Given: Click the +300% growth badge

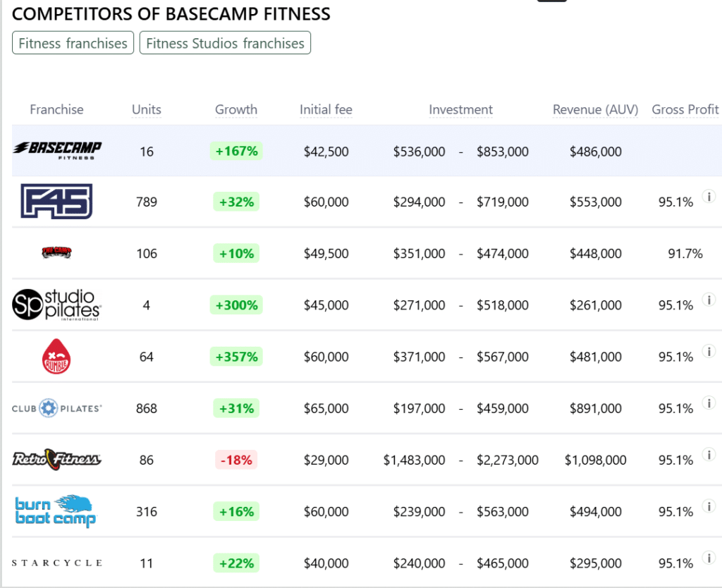Looking at the screenshot, I should [x=236, y=305].
